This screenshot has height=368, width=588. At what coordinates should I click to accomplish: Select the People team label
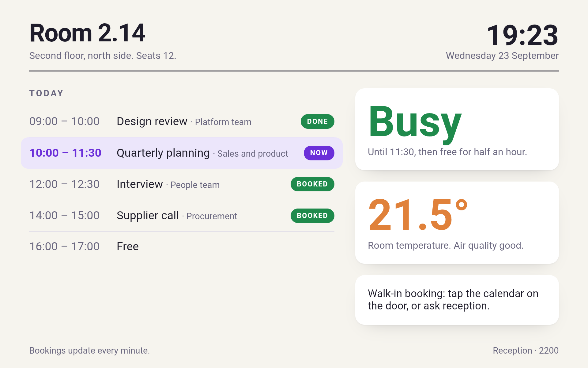coord(195,185)
